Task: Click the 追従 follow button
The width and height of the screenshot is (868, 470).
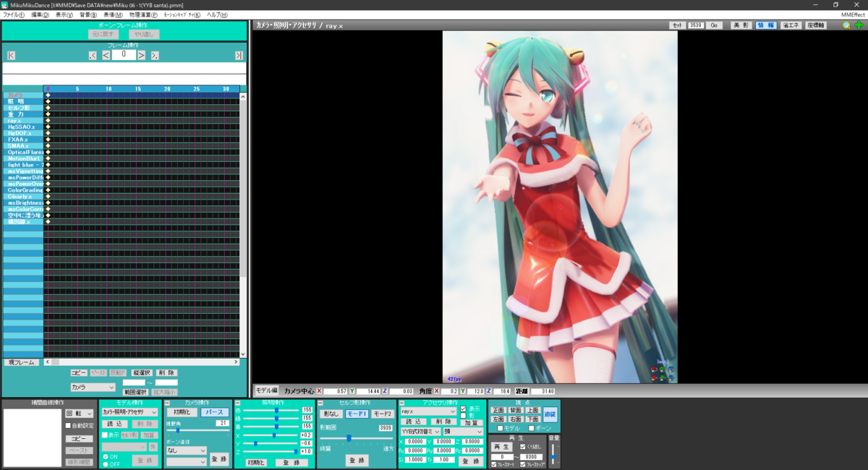Action: point(550,414)
